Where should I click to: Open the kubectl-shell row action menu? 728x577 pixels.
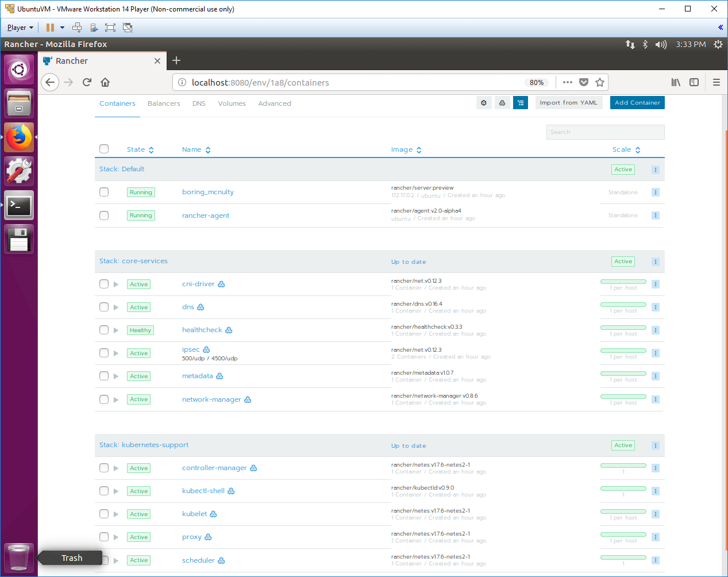tap(655, 491)
